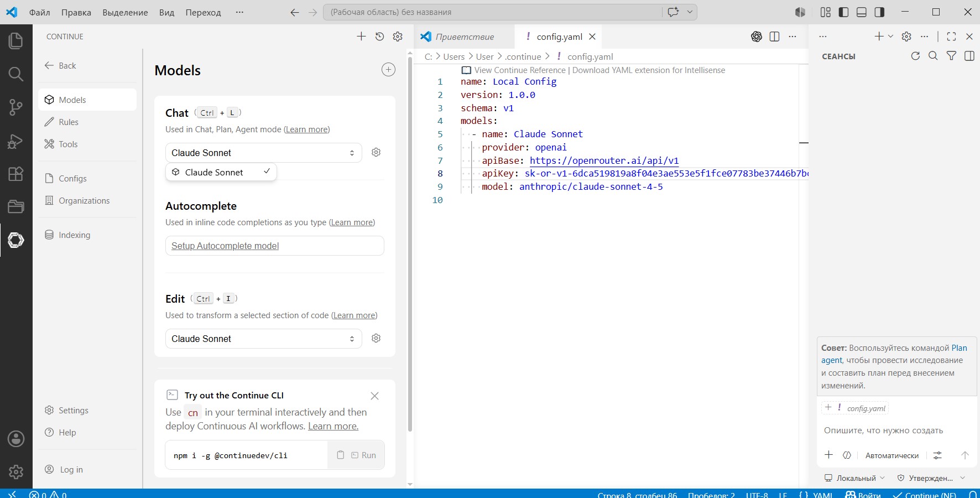Click the Models panel vertical scrollbar
This screenshot has height=498, width=980.
pos(410,243)
